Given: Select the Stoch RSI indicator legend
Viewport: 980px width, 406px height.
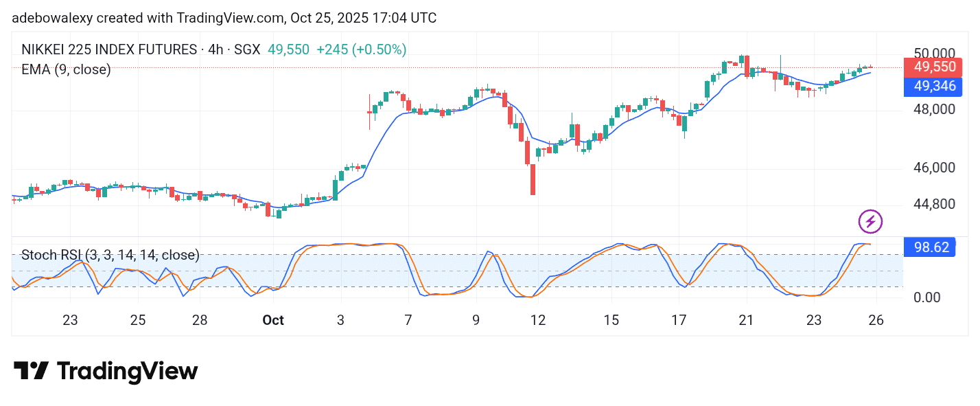Looking at the screenshot, I should click(110, 256).
